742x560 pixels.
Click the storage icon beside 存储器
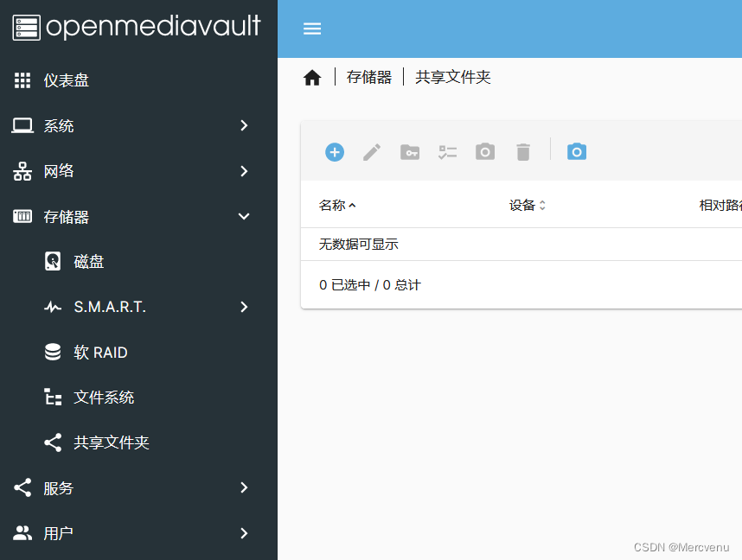[22, 217]
